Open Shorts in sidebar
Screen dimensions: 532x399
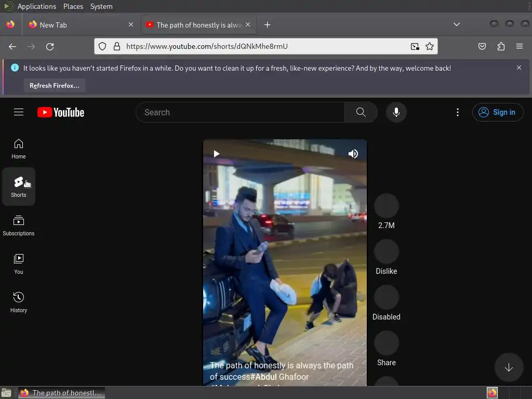coord(19,187)
